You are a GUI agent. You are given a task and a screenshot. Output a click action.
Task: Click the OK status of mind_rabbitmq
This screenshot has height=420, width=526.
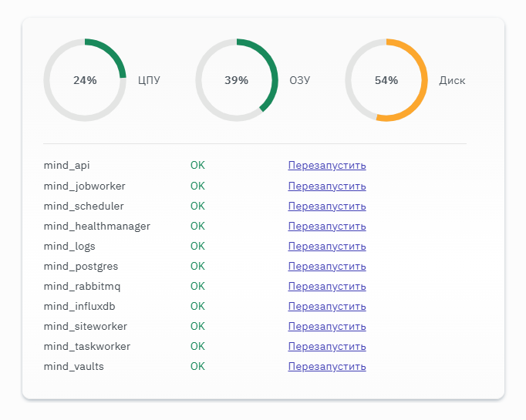tap(197, 286)
